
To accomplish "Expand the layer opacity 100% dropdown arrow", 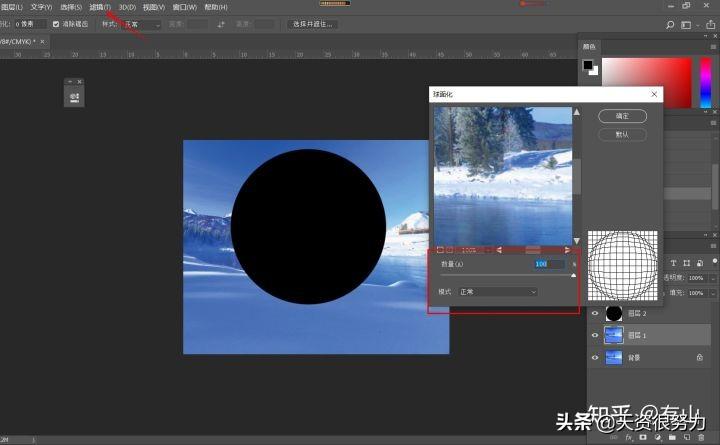I will pyautogui.click(x=713, y=278).
